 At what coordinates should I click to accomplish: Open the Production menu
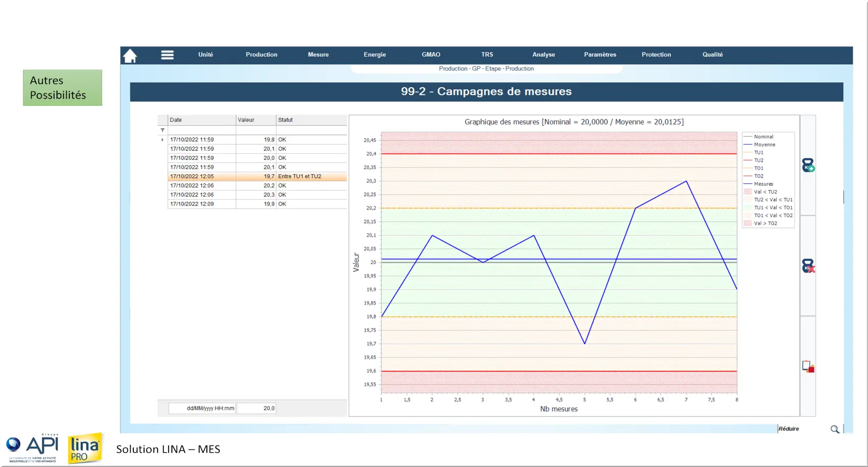(x=261, y=55)
